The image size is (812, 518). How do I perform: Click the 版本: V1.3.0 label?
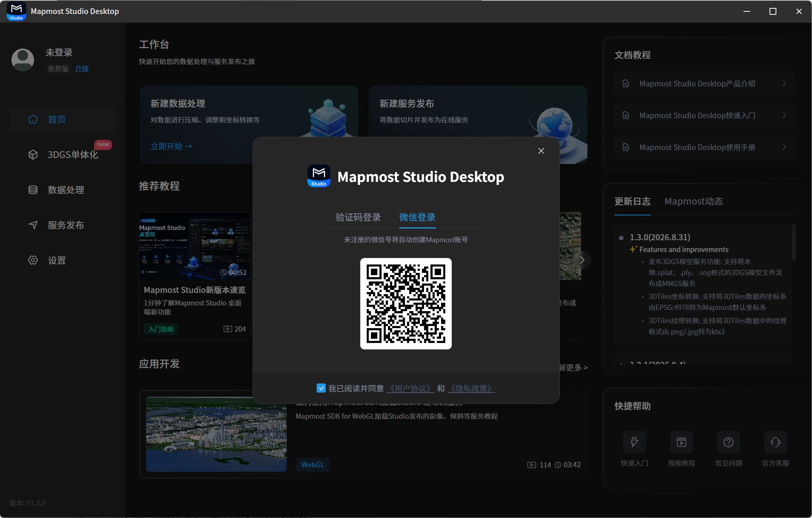[27, 503]
